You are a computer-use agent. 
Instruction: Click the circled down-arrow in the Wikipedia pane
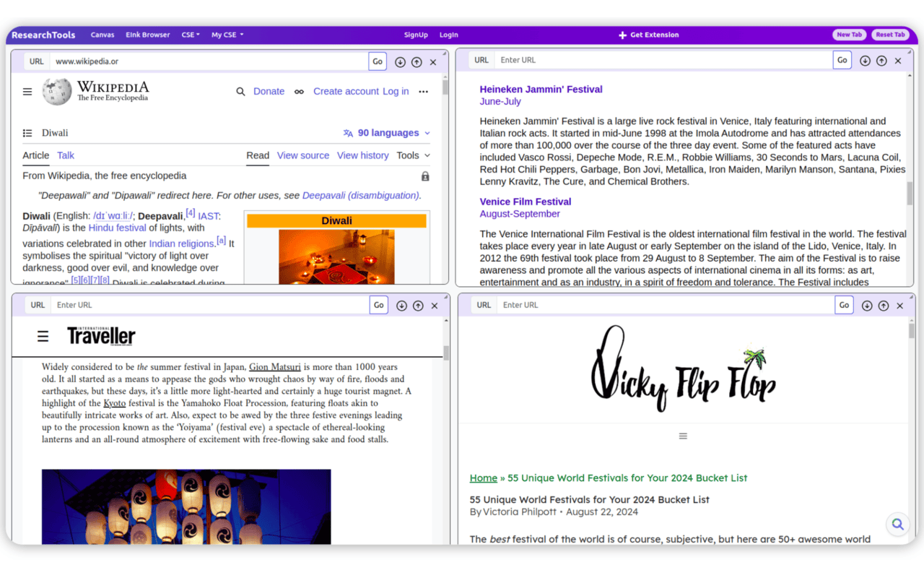pyautogui.click(x=400, y=61)
